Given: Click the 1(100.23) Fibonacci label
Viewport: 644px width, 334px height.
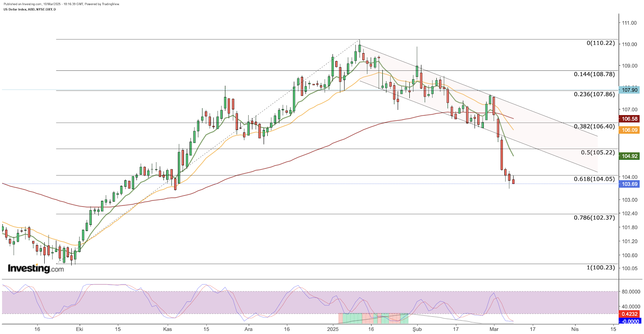Looking at the screenshot, I should point(601,268).
